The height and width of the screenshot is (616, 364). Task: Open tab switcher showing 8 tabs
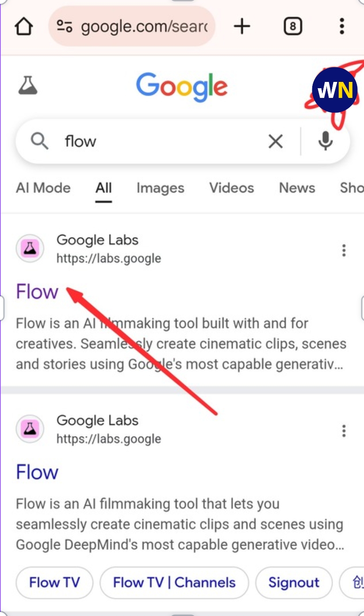[292, 27]
